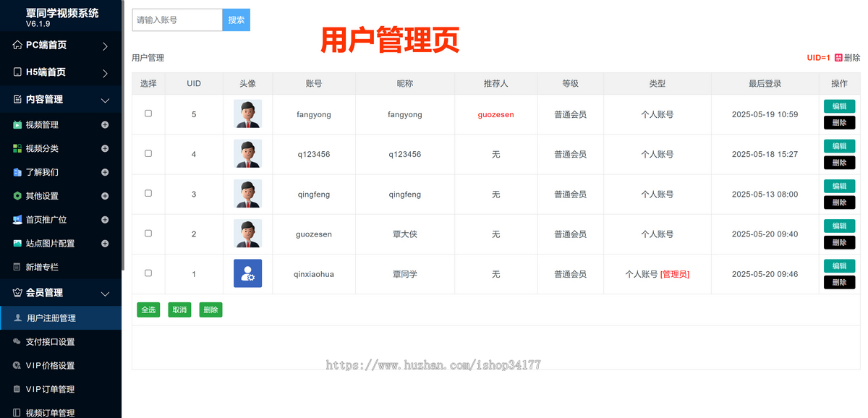Click the 最后登录 column header

pos(765,83)
